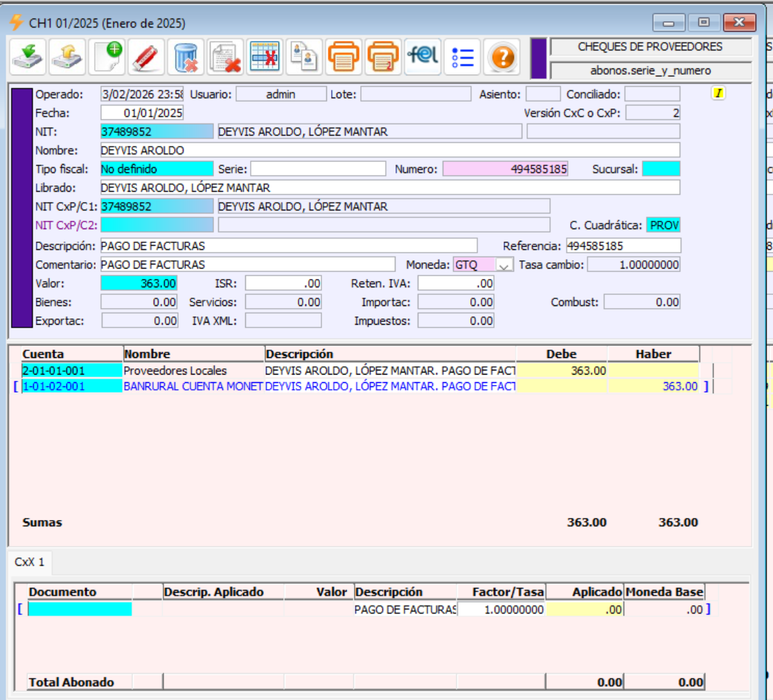Screen dimensions: 773x700
Task: Click the Debe column header
Action: tap(561, 354)
